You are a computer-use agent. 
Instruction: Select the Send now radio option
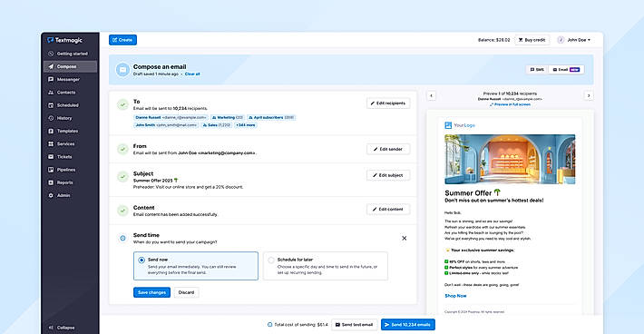click(141, 260)
